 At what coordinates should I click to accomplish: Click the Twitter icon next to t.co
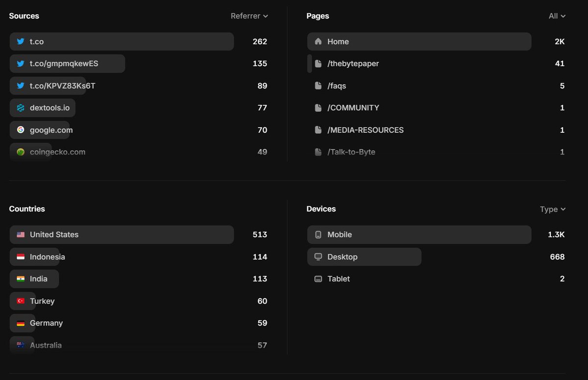tap(21, 42)
